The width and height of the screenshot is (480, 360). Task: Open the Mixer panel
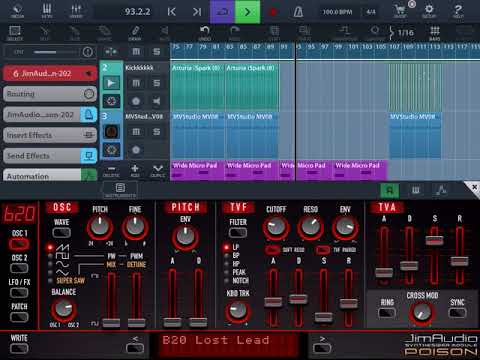click(x=76, y=11)
